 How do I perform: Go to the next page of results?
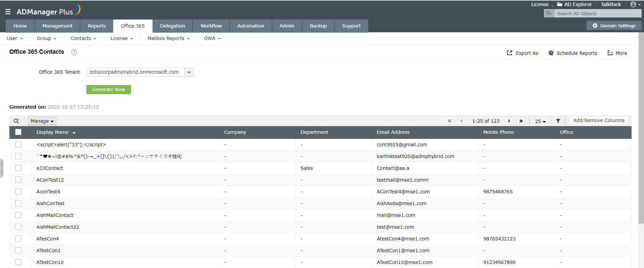[509, 121]
